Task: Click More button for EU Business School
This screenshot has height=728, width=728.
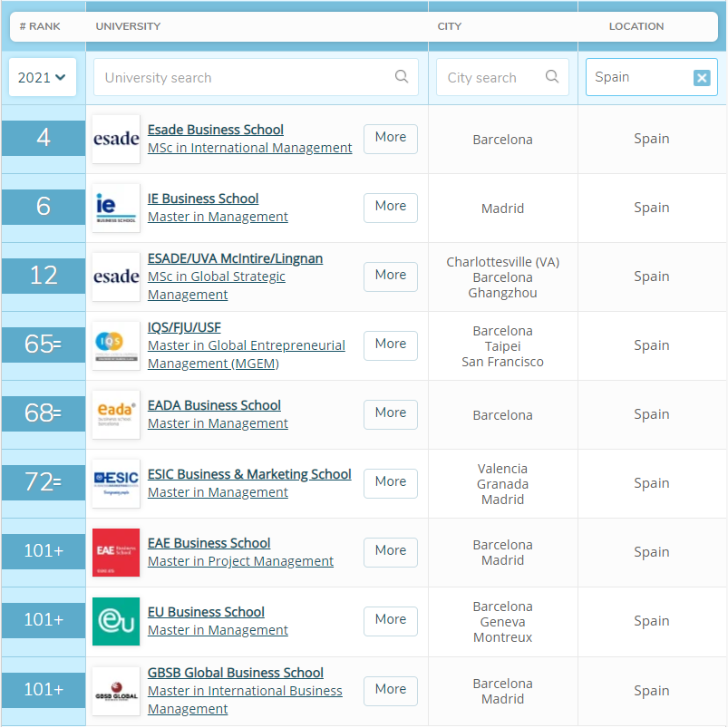Action: (x=391, y=621)
